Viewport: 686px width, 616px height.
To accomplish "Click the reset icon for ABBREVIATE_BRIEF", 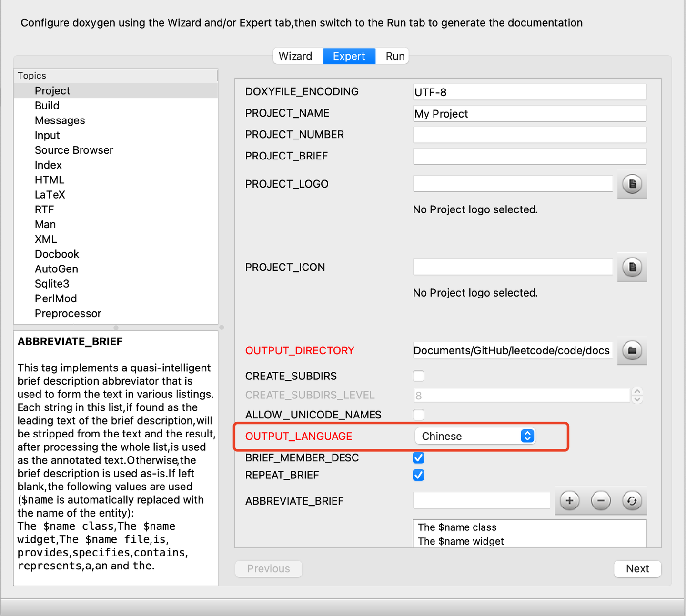I will coord(632,501).
